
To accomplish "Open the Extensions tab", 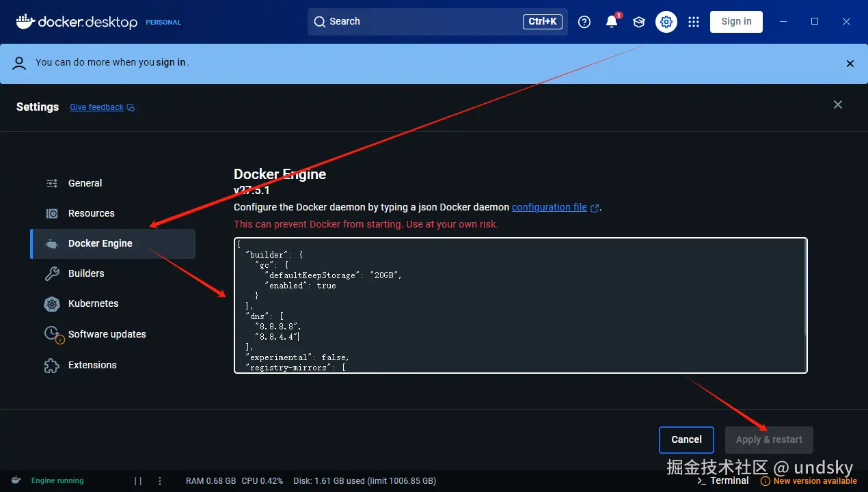I will 113,365.
